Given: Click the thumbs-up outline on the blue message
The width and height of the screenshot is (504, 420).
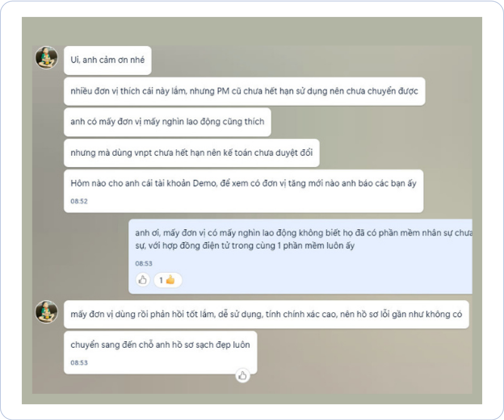Looking at the screenshot, I should point(143,280).
